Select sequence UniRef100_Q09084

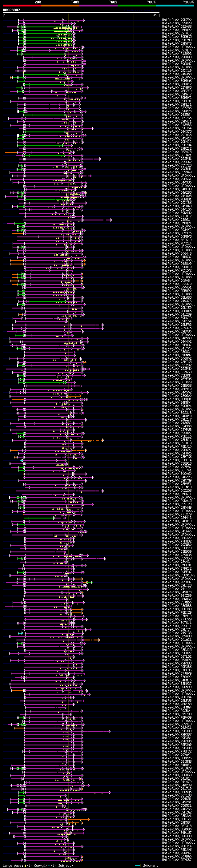point(177,280)
